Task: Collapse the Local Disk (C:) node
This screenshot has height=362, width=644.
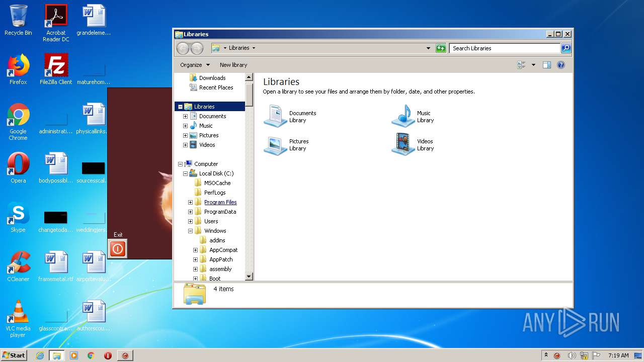Action: pyautogui.click(x=185, y=173)
